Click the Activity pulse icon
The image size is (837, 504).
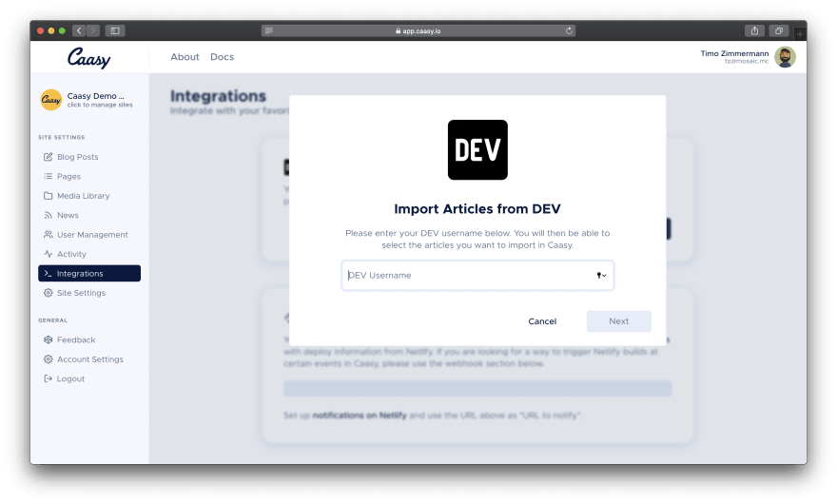tap(49, 254)
